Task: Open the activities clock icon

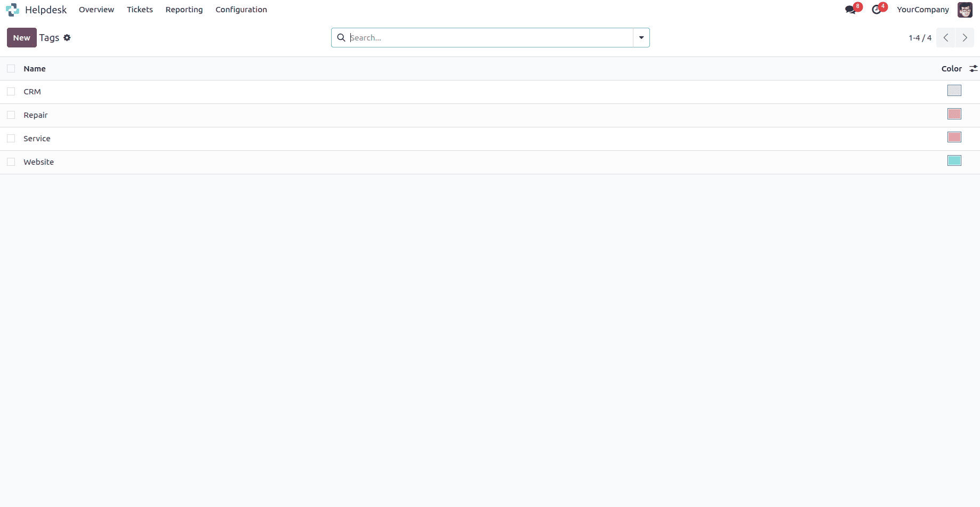Action: [876, 10]
